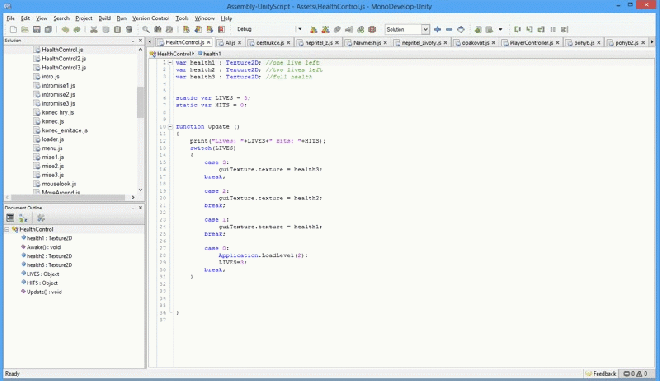
Task: Open the Project menu
Action: pyautogui.click(x=84, y=19)
